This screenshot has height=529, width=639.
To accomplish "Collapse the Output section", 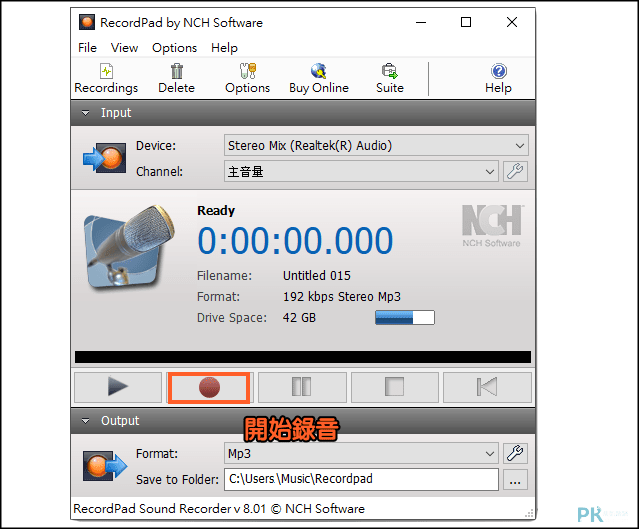I will 85,421.
